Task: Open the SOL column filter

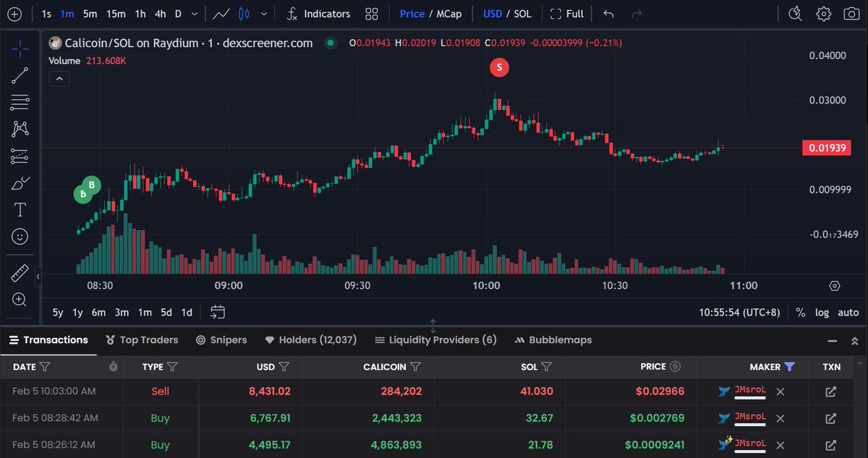Action: click(547, 367)
